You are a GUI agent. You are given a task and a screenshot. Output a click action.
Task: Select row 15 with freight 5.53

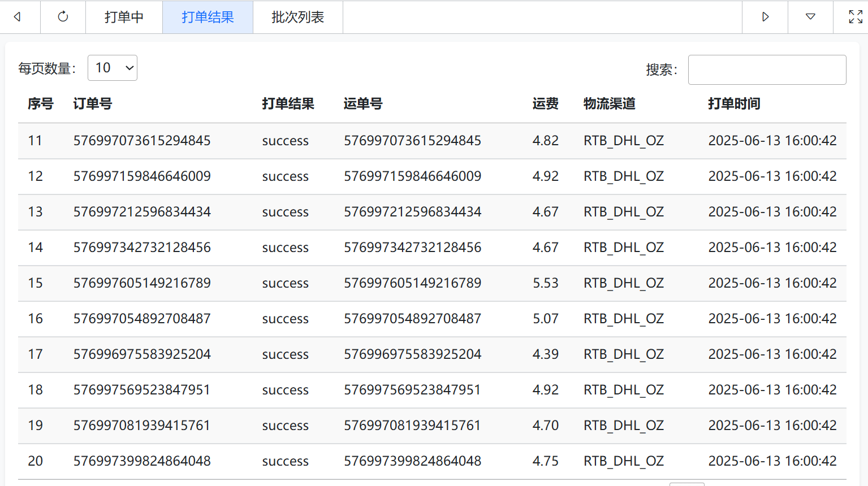[432, 283]
